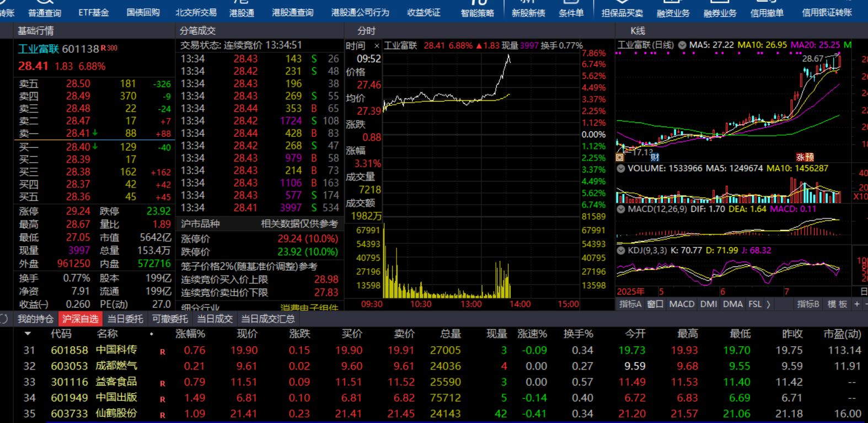Viewport: 868px width, 423px height.
Task: Open 港股通 in the top toolbar
Action: 242,12
